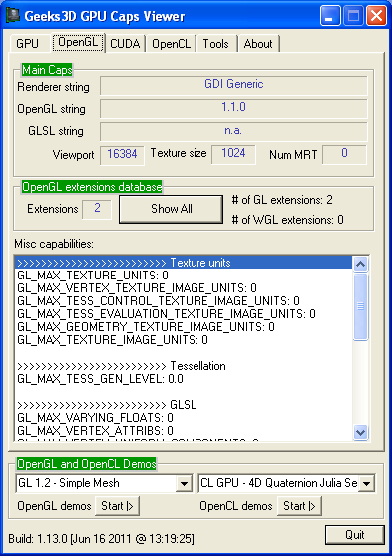Start the OpenCL demo
Screen dimensions: 392x556
(x=299, y=506)
